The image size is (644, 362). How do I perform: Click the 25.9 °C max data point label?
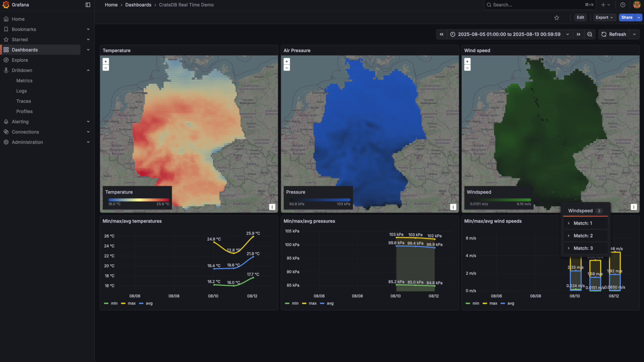(253, 233)
